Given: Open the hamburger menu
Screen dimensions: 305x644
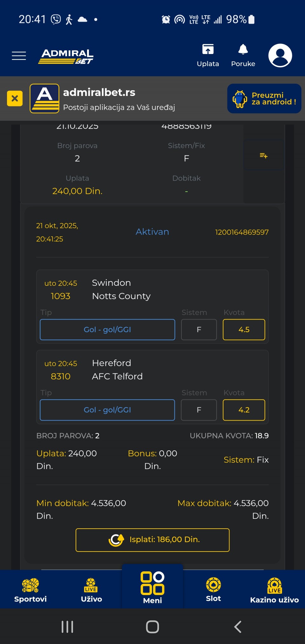Looking at the screenshot, I should (19, 56).
